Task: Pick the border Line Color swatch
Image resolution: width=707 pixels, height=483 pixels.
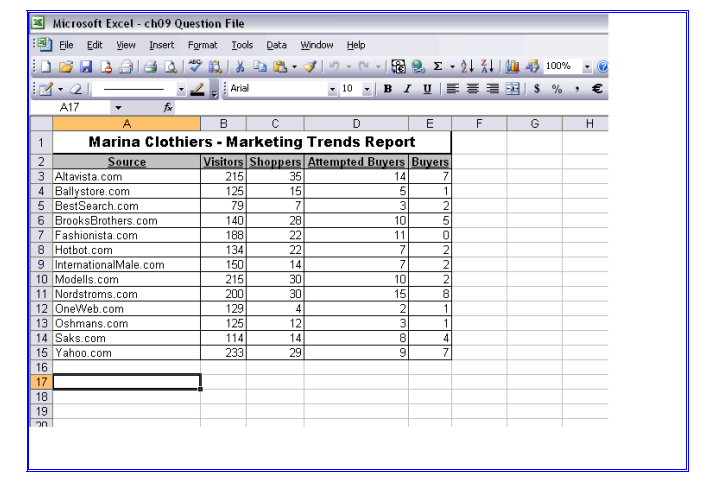Action: click(x=197, y=89)
